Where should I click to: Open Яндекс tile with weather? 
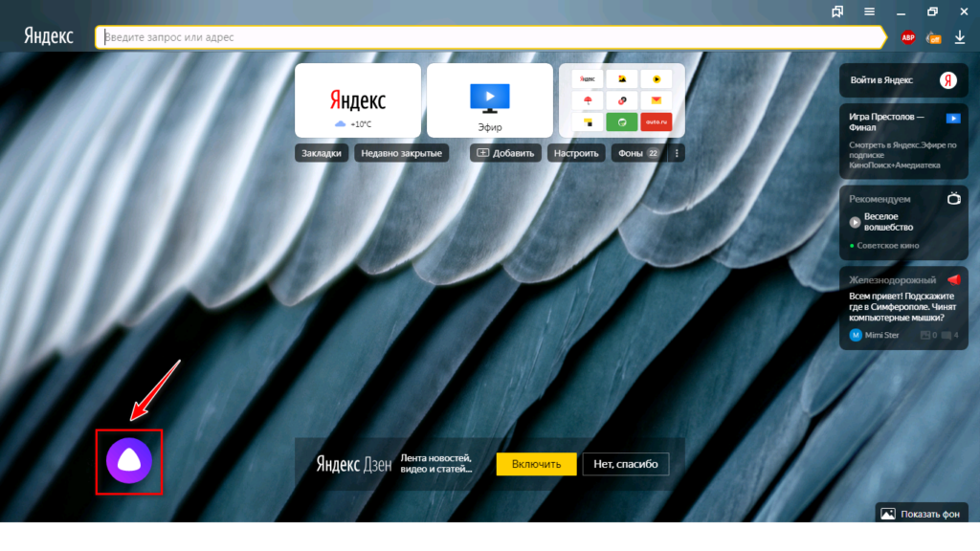pos(358,99)
